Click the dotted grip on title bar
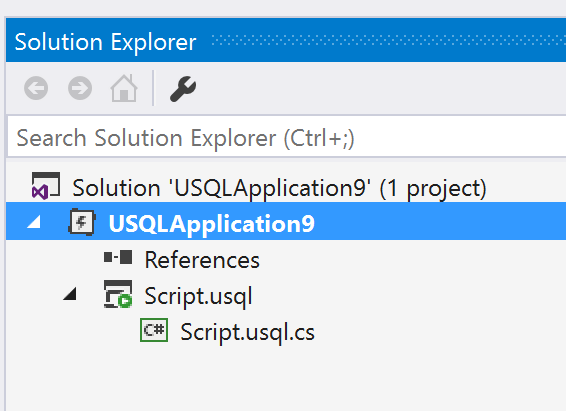566x411 pixels. (388, 40)
